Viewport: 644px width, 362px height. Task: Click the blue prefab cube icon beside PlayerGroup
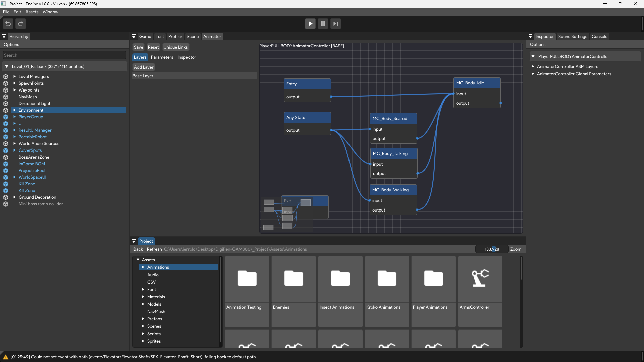point(6,117)
